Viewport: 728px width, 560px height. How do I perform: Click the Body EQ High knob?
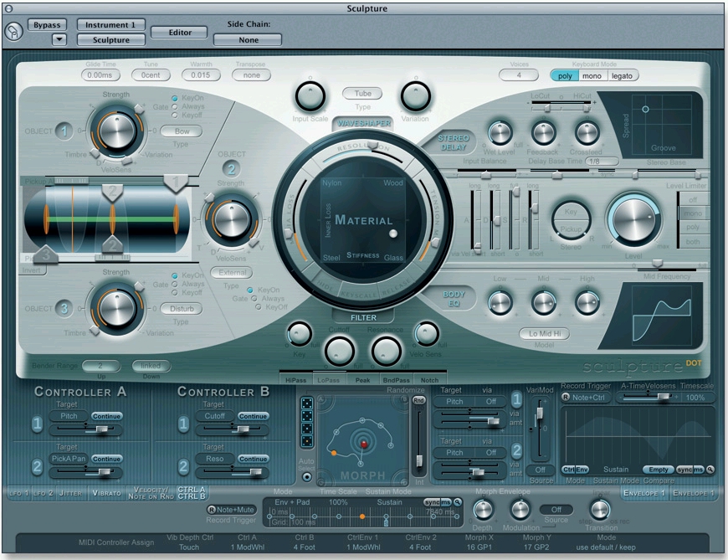(x=587, y=303)
